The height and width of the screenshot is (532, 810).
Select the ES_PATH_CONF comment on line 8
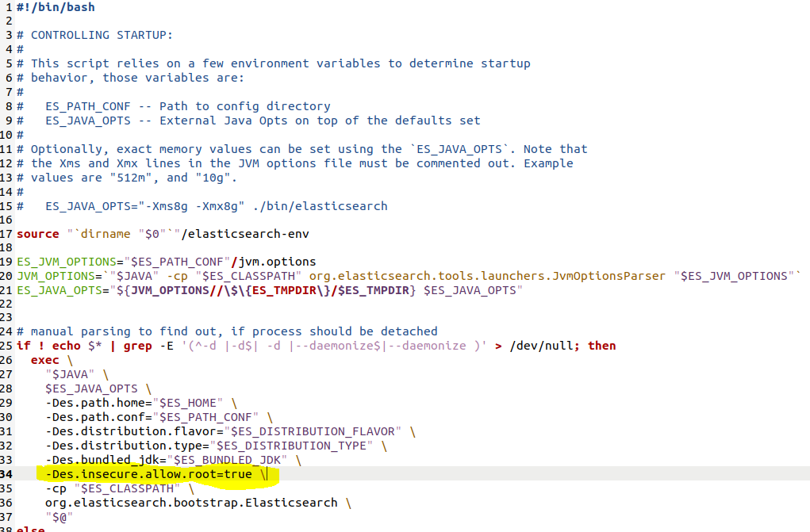[x=87, y=105]
